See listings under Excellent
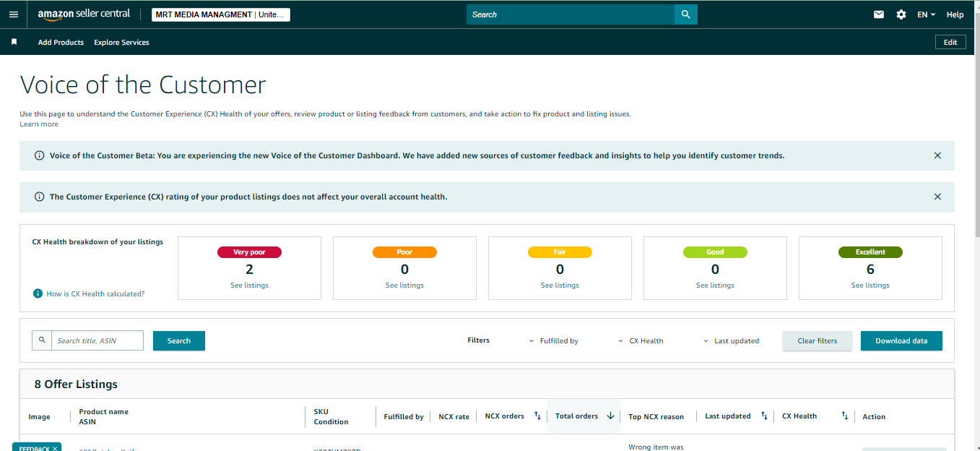The width and height of the screenshot is (980, 451). (x=870, y=285)
